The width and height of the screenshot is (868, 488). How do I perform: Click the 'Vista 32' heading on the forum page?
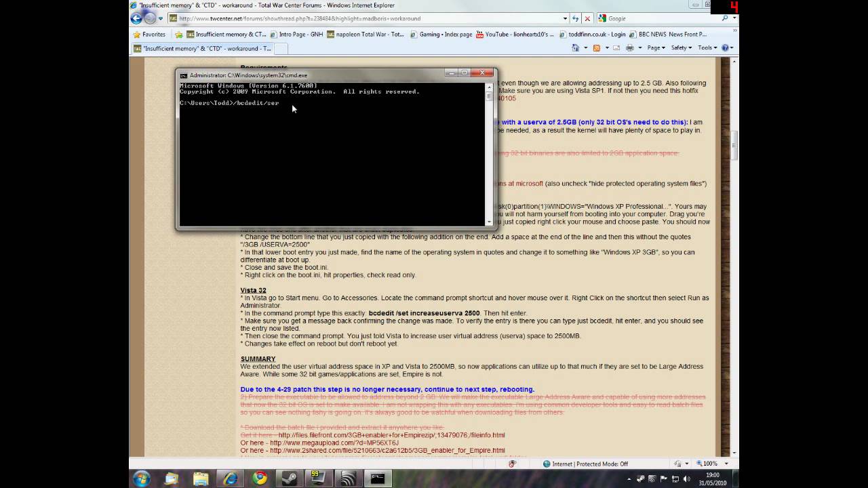[x=253, y=290]
